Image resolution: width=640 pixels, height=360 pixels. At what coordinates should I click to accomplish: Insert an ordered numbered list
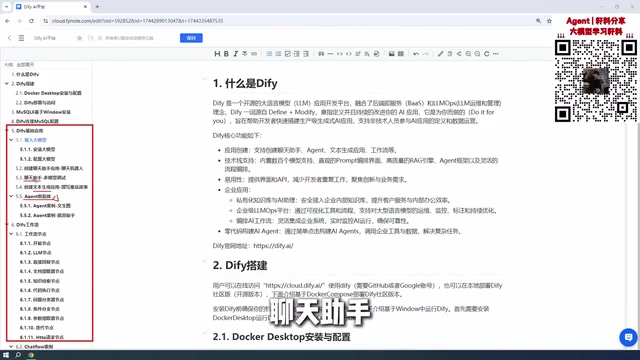pyautogui.click(x=278, y=54)
